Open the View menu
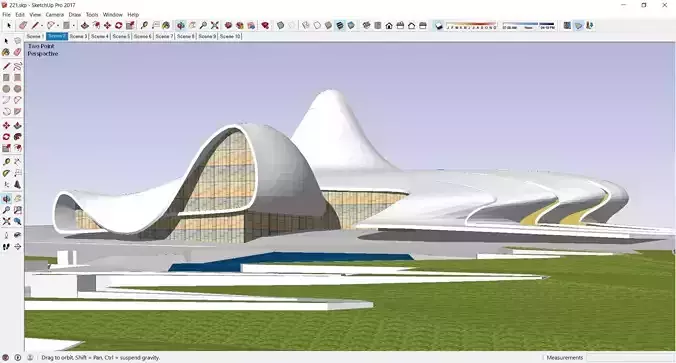676x363 pixels. (x=35, y=15)
